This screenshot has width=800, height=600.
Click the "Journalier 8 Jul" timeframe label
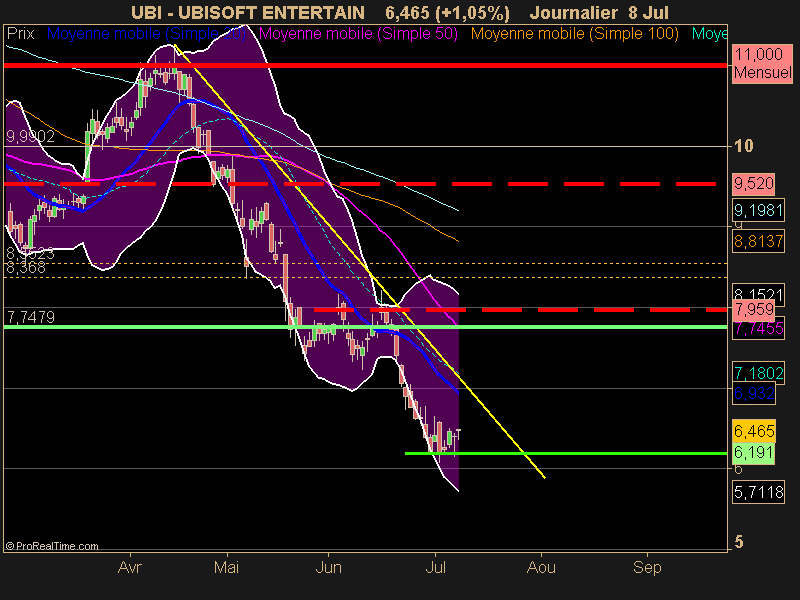pos(599,12)
